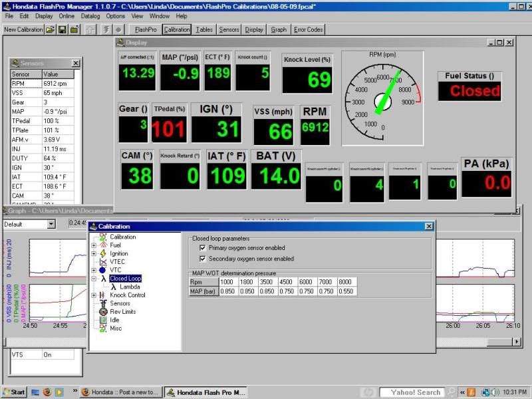Screen dimensions: 532x399
Task: Open the Default graph template dropdown
Action: click(x=51, y=224)
